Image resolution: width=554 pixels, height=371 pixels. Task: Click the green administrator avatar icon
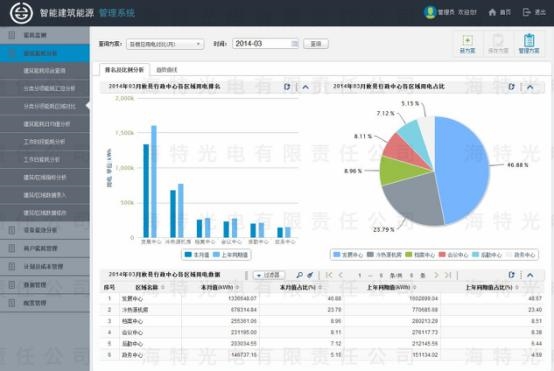tap(430, 12)
